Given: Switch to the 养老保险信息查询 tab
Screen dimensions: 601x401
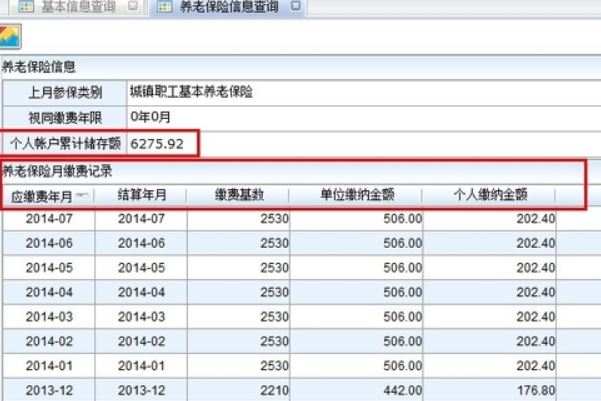Looking at the screenshot, I should (x=229, y=7).
